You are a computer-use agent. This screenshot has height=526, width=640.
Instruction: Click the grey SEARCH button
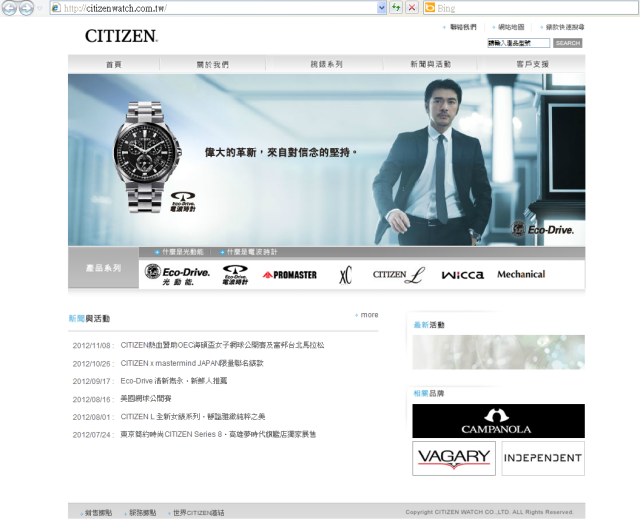click(568, 43)
